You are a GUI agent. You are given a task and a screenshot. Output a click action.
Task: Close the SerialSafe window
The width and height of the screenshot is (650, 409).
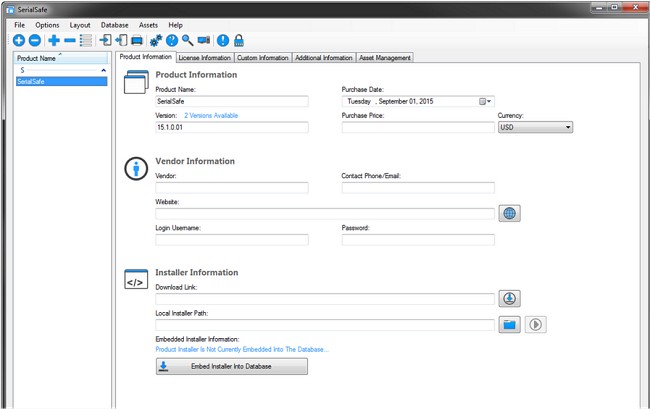tap(635, 7)
